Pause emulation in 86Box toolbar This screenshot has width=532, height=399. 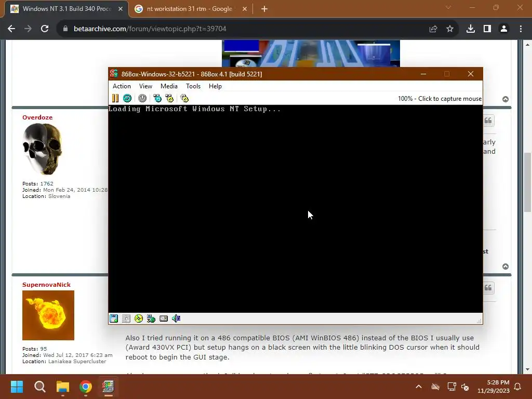click(x=115, y=98)
